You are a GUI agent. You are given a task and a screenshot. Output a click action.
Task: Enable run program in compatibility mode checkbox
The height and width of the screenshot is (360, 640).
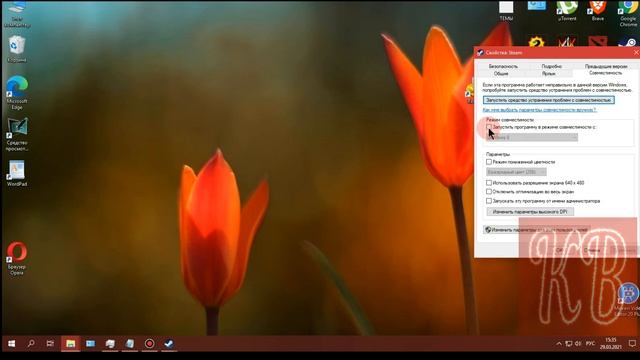pos(489,127)
